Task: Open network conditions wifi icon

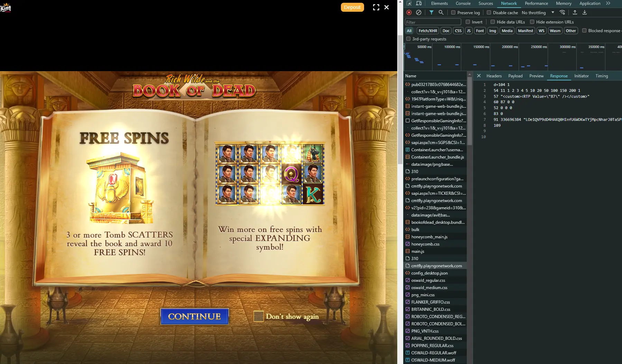Action: (x=563, y=12)
